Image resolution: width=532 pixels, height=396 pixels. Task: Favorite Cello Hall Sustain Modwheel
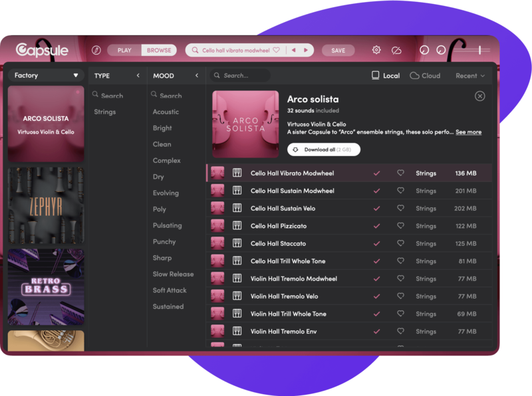click(401, 191)
